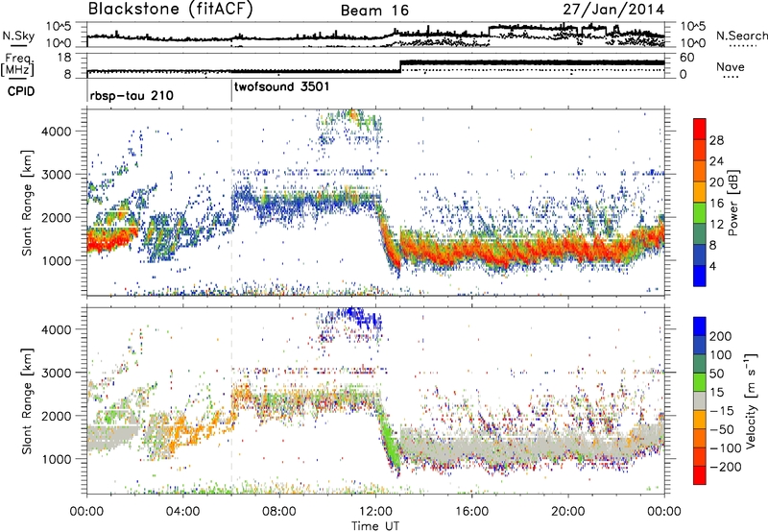Click the 'Nave' legend label
This screenshot has width=768, height=532.
730,66
